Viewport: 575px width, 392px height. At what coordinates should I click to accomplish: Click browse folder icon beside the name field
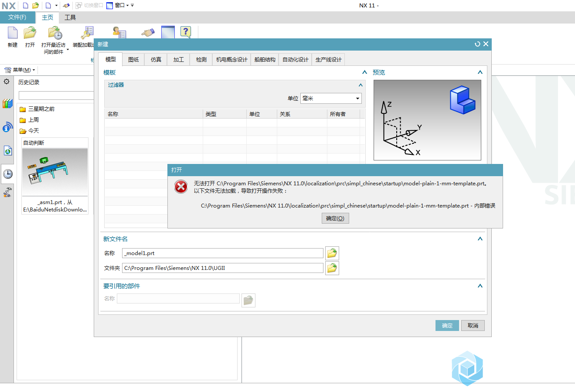pos(332,253)
